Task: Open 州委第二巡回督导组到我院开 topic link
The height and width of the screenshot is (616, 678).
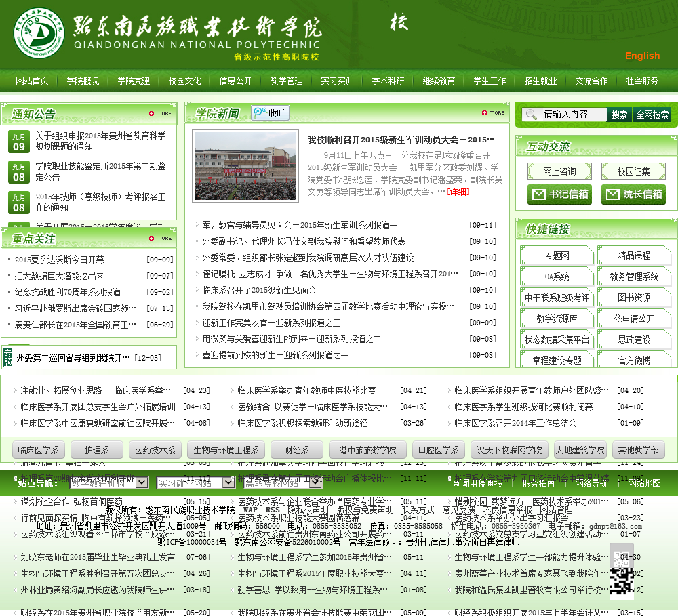Action: tap(73, 358)
